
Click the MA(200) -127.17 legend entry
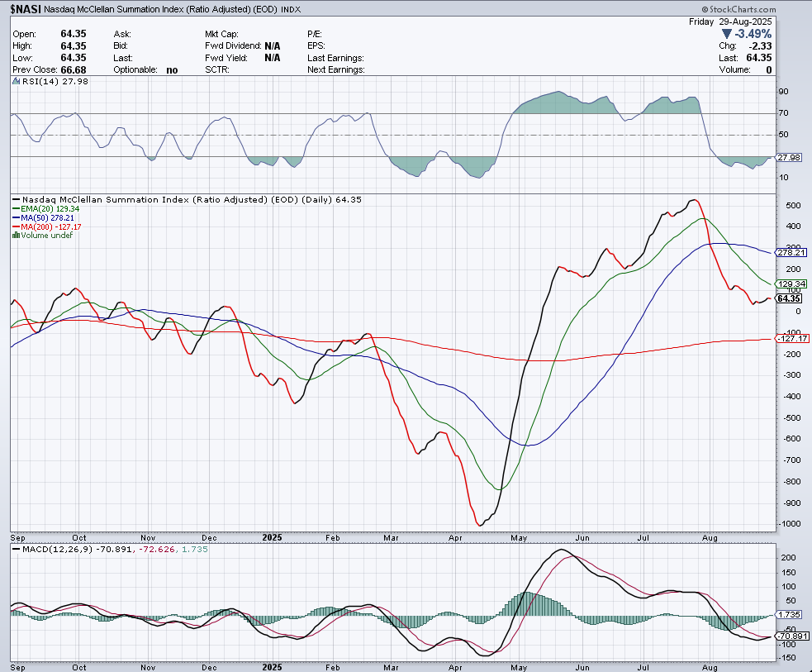51,227
